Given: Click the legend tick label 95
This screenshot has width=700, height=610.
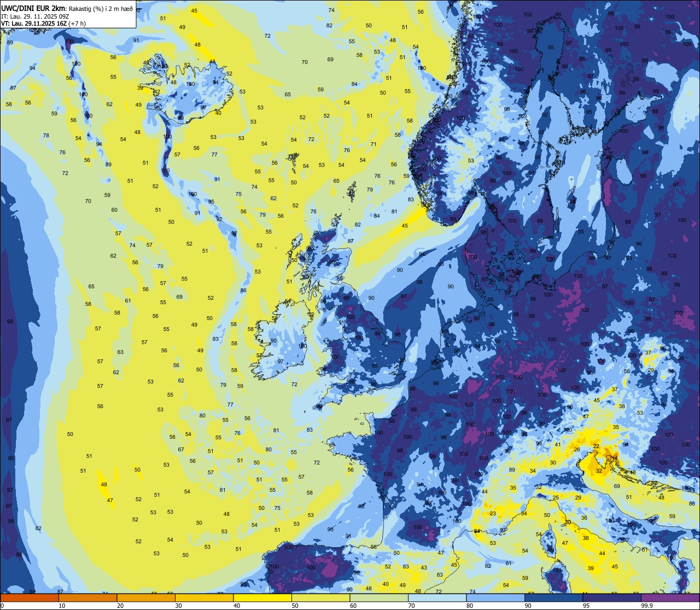Looking at the screenshot, I should click(x=587, y=606).
